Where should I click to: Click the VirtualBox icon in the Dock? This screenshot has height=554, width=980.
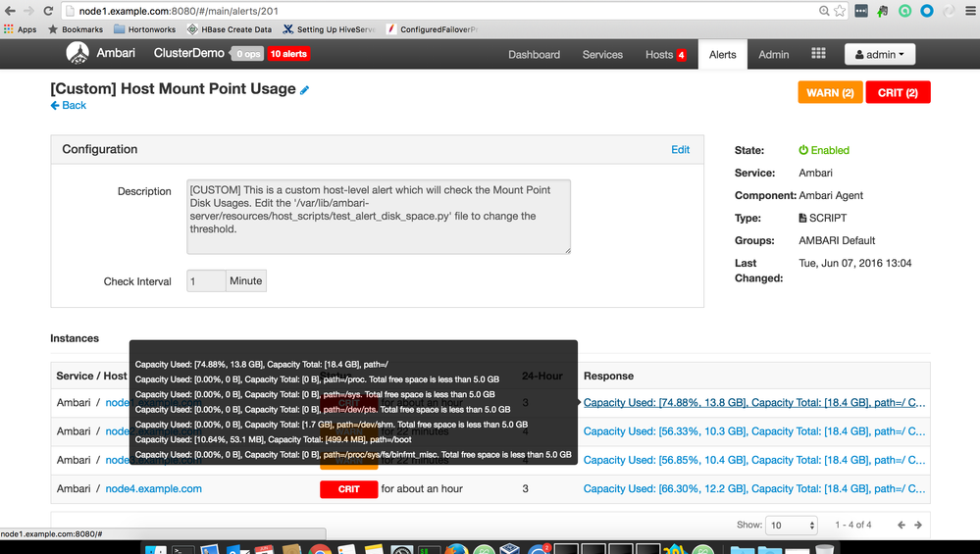510,549
